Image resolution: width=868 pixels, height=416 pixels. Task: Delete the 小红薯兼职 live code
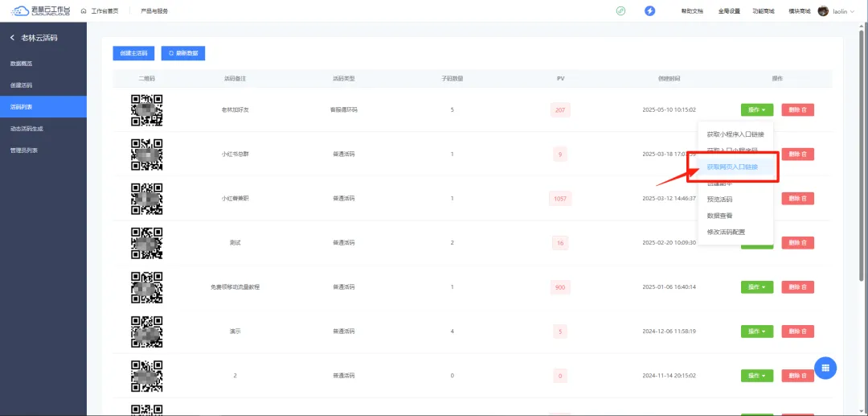pos(798,198)
